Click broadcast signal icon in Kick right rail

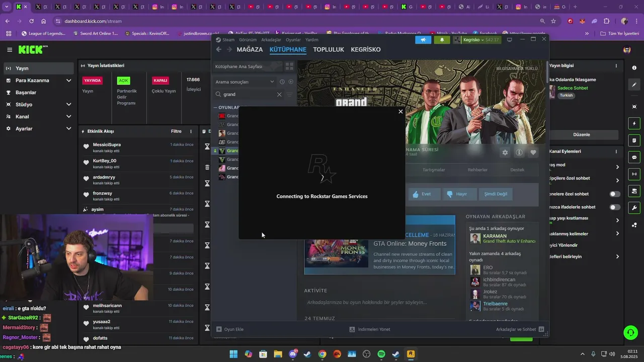tap(634, 174)
